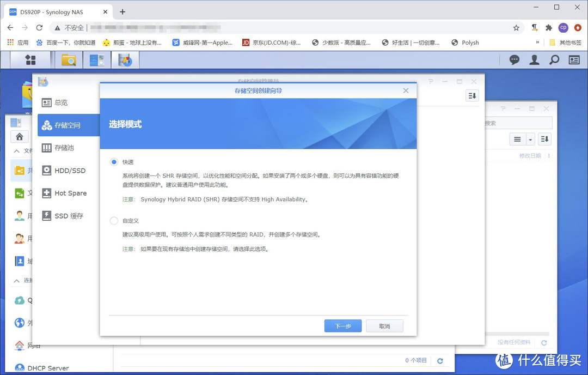Launch Resource Monitor from the taskbar
This screenshot has height=375, width=588.
click(97, 60)
